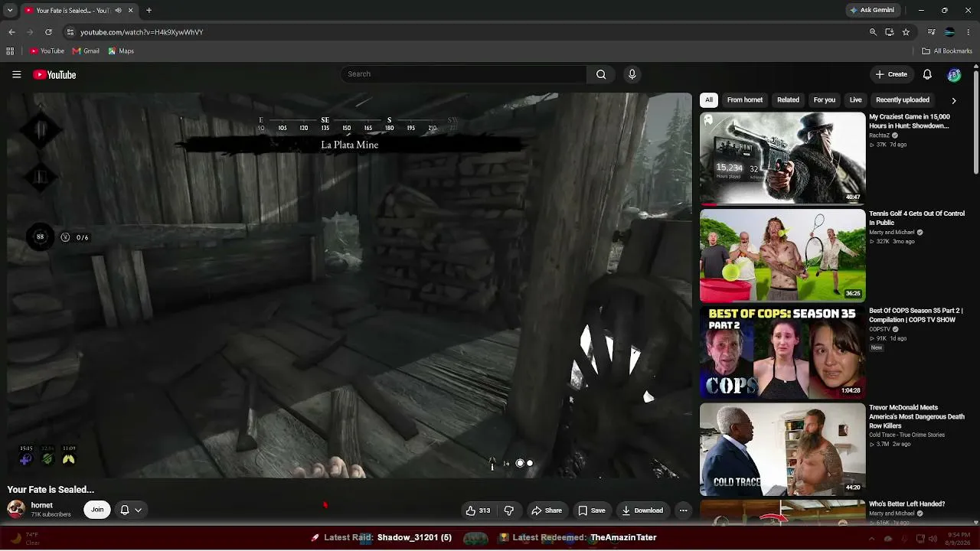Click the main video player to pause
Screen dimensions: 980x551
click(x=350, y=286)
